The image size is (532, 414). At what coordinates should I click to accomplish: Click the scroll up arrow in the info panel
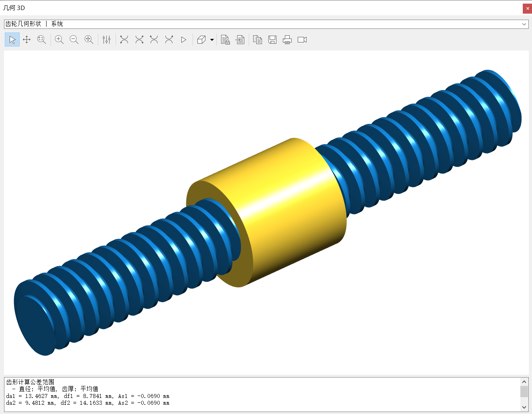tap(524, 382)
